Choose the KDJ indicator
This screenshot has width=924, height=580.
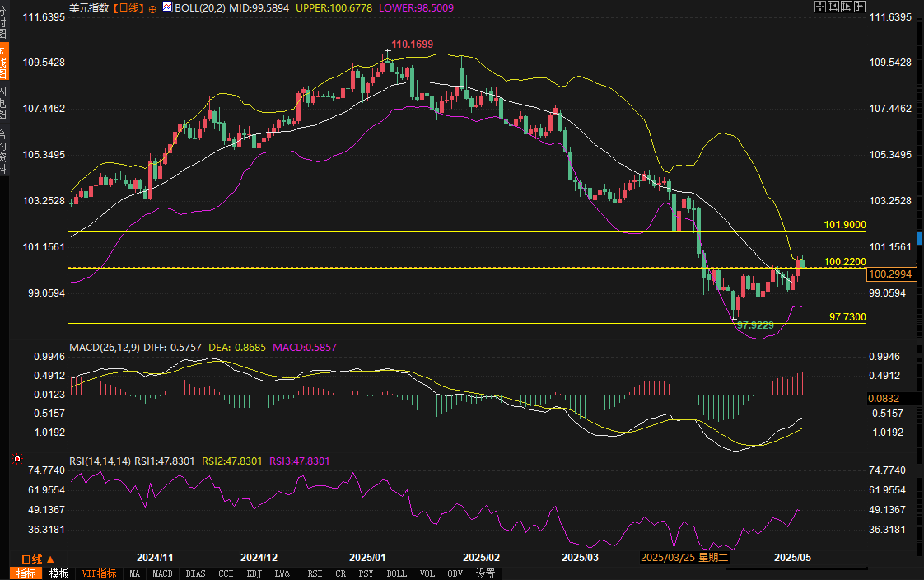coord(254,573)
